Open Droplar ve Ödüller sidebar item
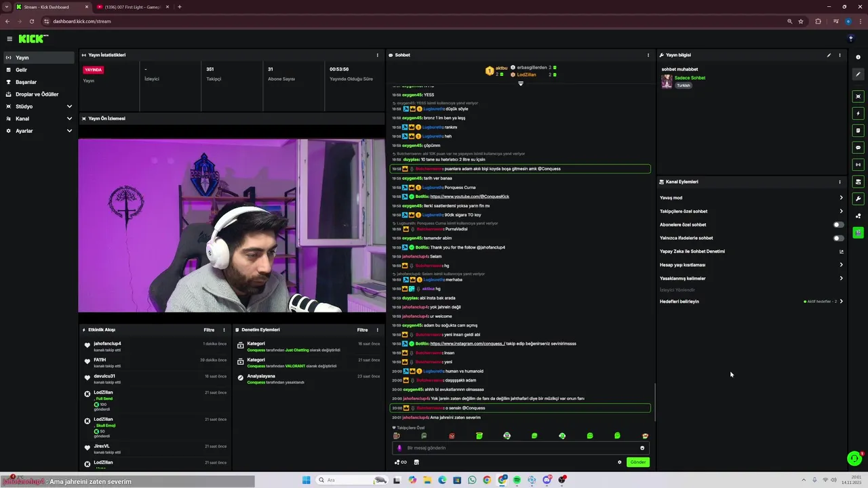 37,94
